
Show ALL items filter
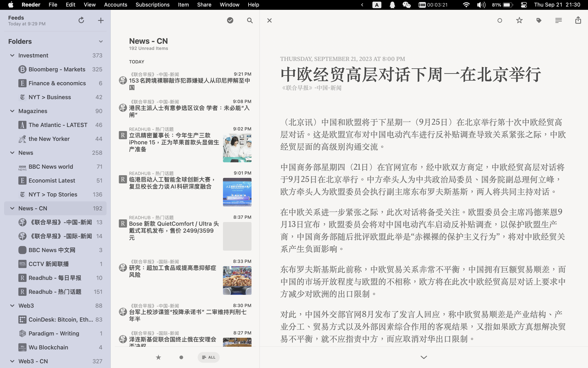tap(208, 357)
